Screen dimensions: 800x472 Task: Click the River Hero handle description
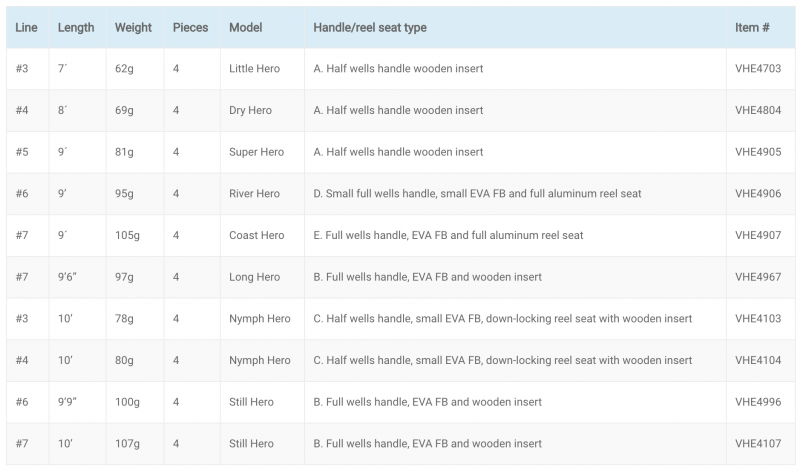(477, 193)
